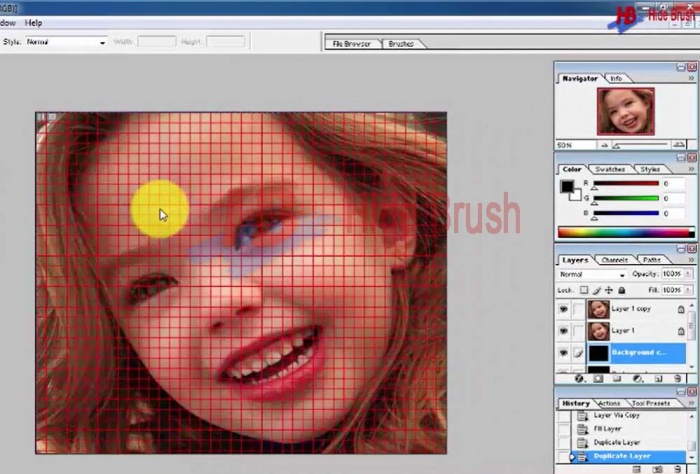Click the state icon beside Layer Via Copy
The width and height of the screenshot is (700, 474).
click(582, 416)
